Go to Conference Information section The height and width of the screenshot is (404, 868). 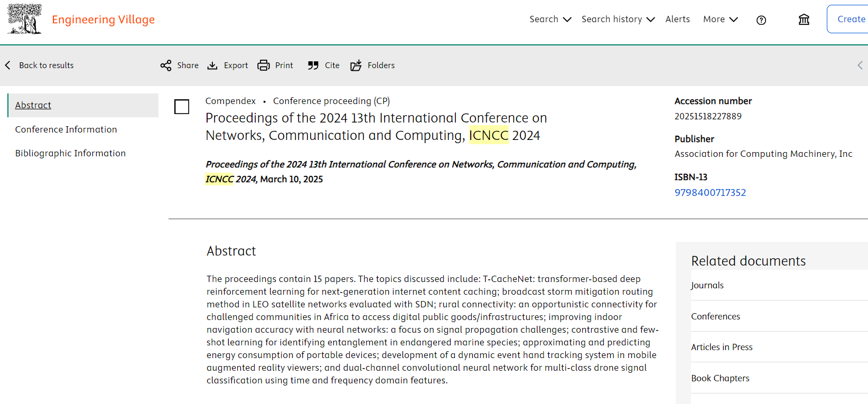[x=66, y=129]
